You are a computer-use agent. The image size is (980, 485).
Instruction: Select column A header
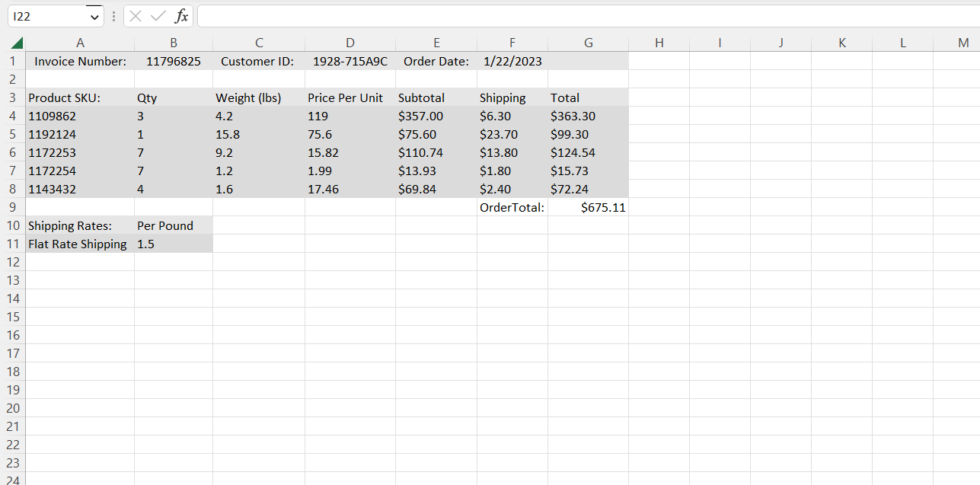pos(81,43)
